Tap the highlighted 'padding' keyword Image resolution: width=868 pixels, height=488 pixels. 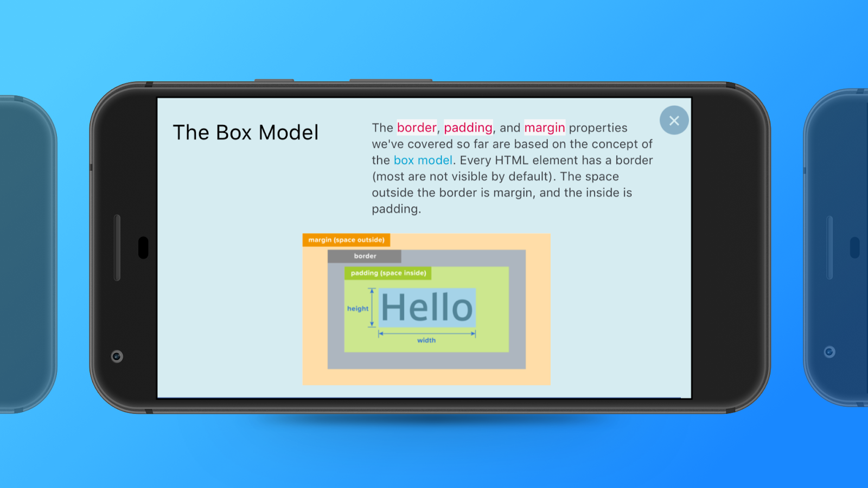point(468,127)
